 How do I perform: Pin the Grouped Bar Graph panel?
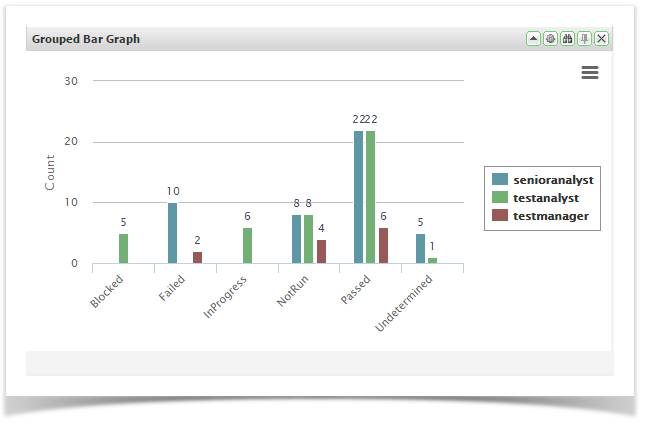(x=584, y=39)
